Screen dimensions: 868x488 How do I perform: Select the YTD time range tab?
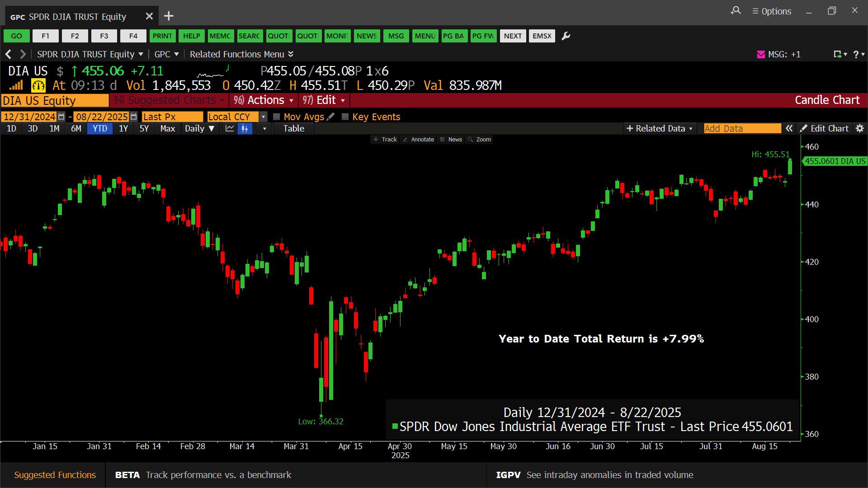pos(100,129)
